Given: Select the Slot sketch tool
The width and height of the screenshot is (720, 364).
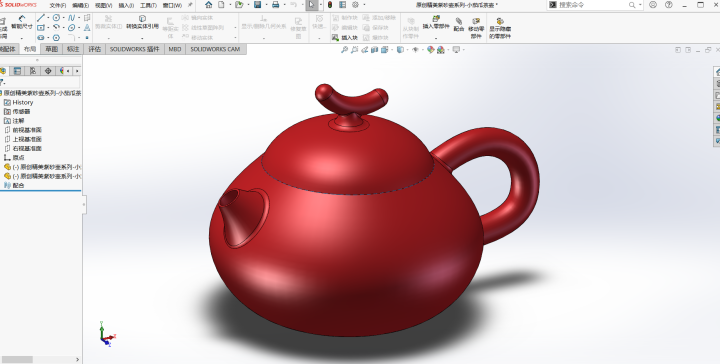Looking at the screenshot, I should pos(41,38).
